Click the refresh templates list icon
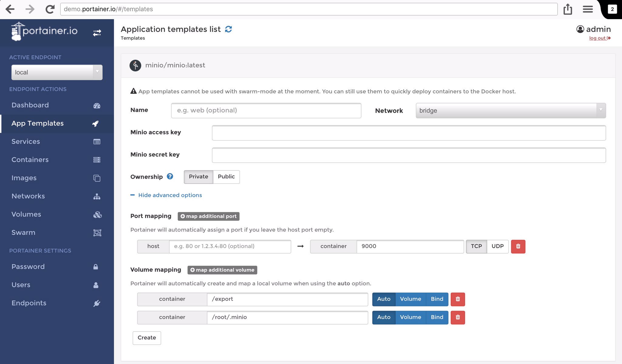The height and width of the screenshot is (364, 622). click(228, 29)
